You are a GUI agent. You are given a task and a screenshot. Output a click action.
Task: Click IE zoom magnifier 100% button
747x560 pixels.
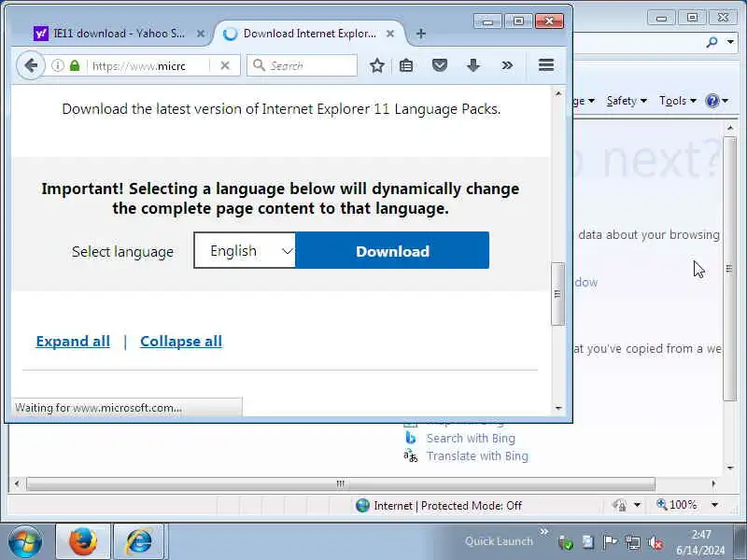pos(676,505)
